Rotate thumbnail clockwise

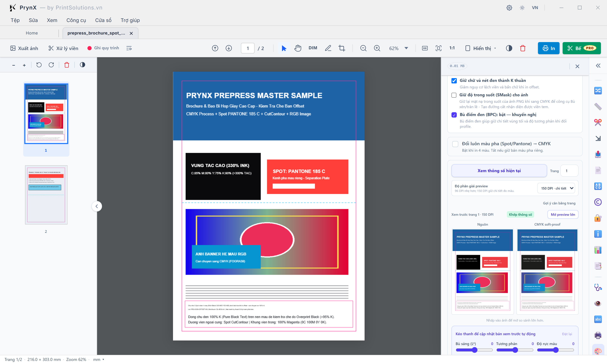click(51, 65)
